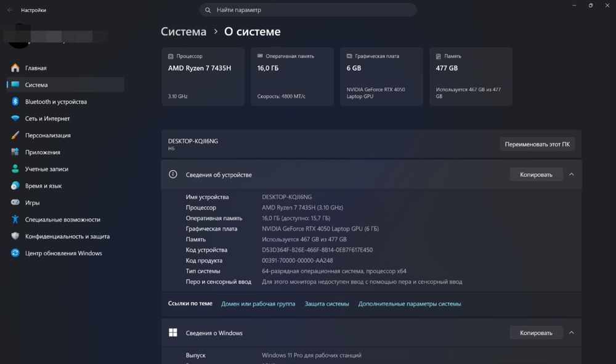This screenshot has height=364, width=616.
Task: Click the Процессор AMD Ryzen 7 7435H card
Action: coord(203,76)
